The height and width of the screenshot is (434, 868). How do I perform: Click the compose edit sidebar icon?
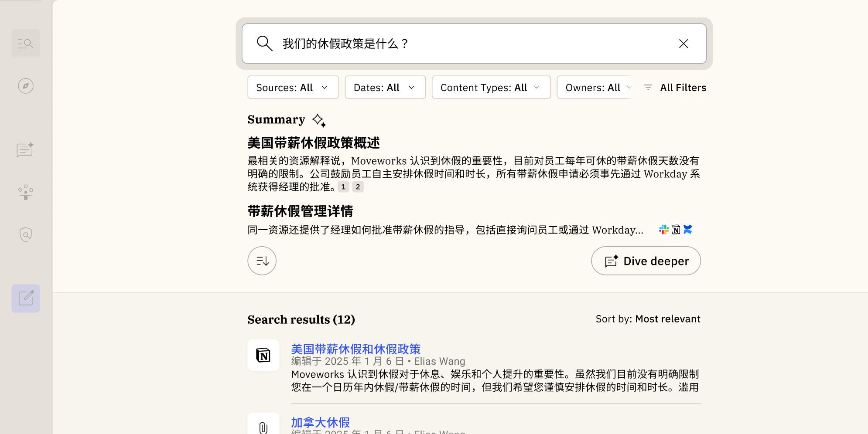26,298
